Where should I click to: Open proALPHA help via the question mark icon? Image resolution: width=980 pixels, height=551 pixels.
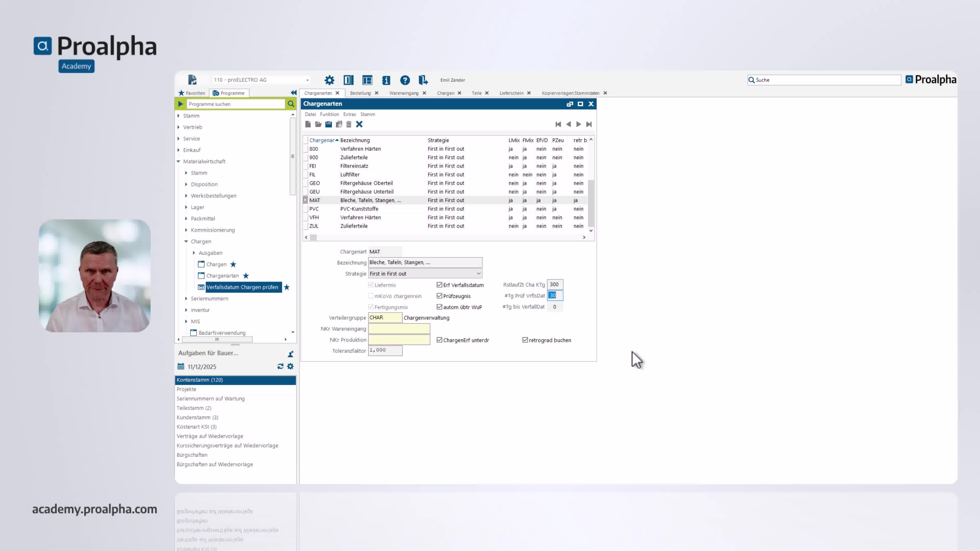click(405, 80)
